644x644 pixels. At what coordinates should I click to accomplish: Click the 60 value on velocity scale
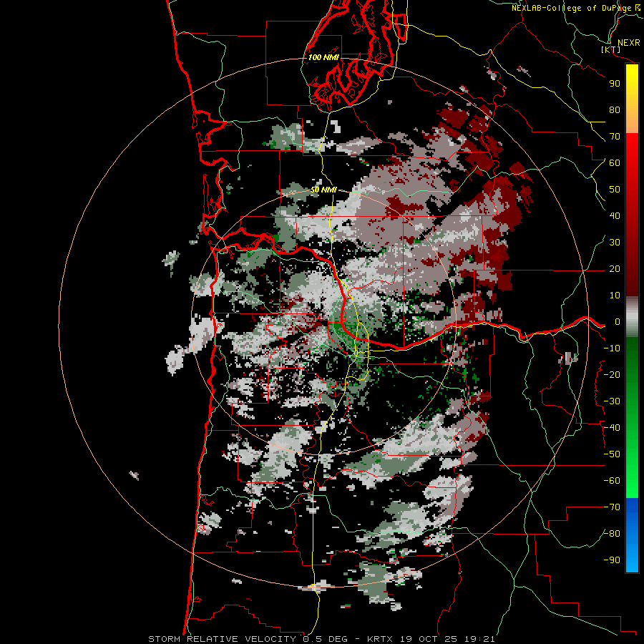(x=615, y=163)
